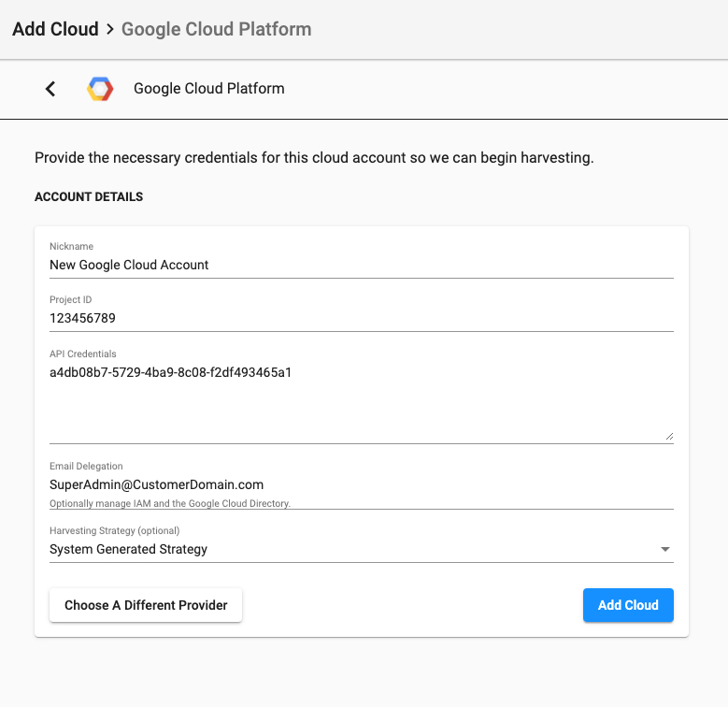Click the Email Delegation field label
This screenshot has width=728, height=707.
point(86,466)
